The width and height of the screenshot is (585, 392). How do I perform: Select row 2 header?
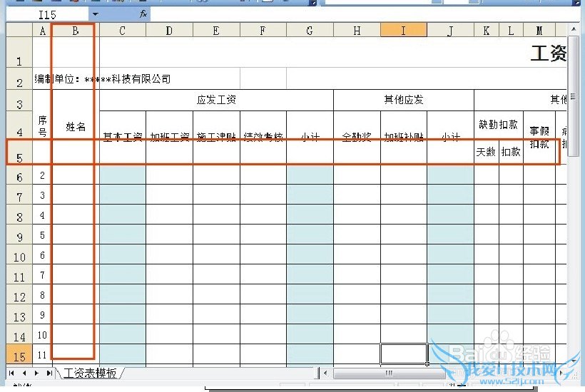pos(19,78)
